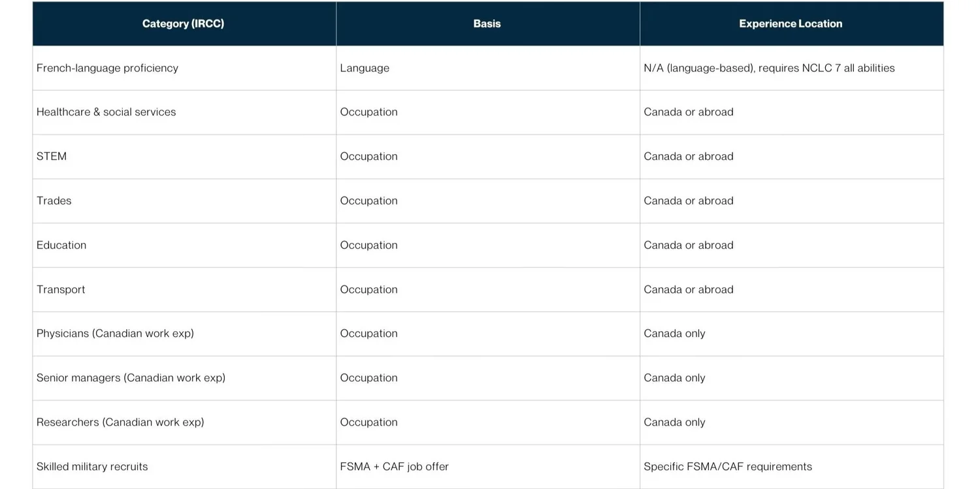Click the Experience Location column header
This screenshot has height=489, width=980.
[791, 24]
